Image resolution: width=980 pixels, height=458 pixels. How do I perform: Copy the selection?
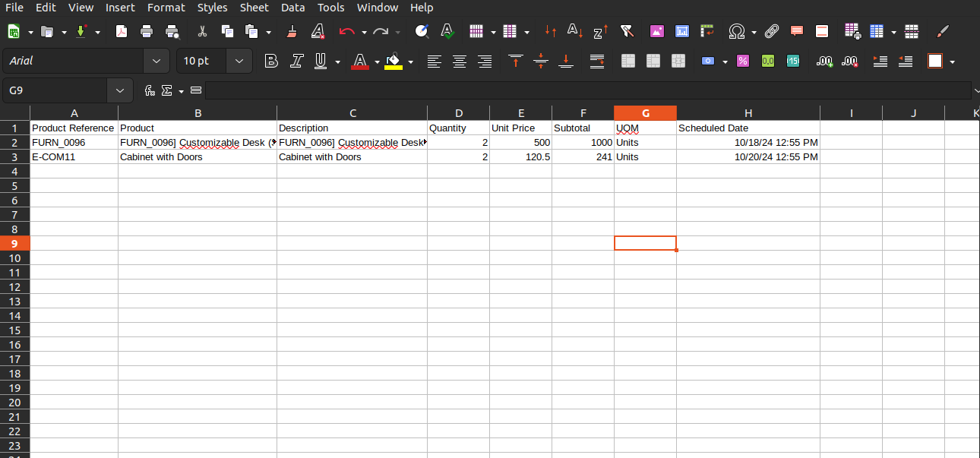[227, 32]
